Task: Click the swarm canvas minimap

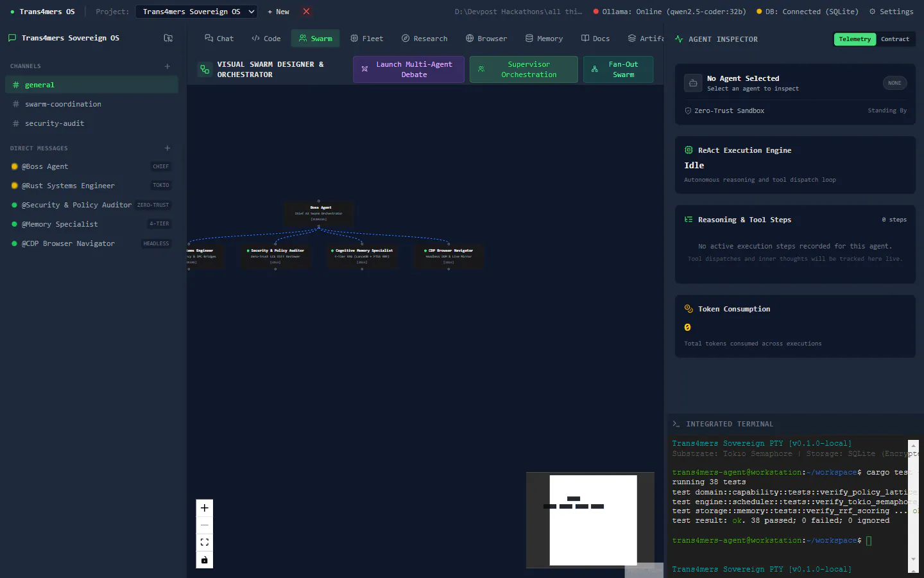Action: (x=590, y=520)
